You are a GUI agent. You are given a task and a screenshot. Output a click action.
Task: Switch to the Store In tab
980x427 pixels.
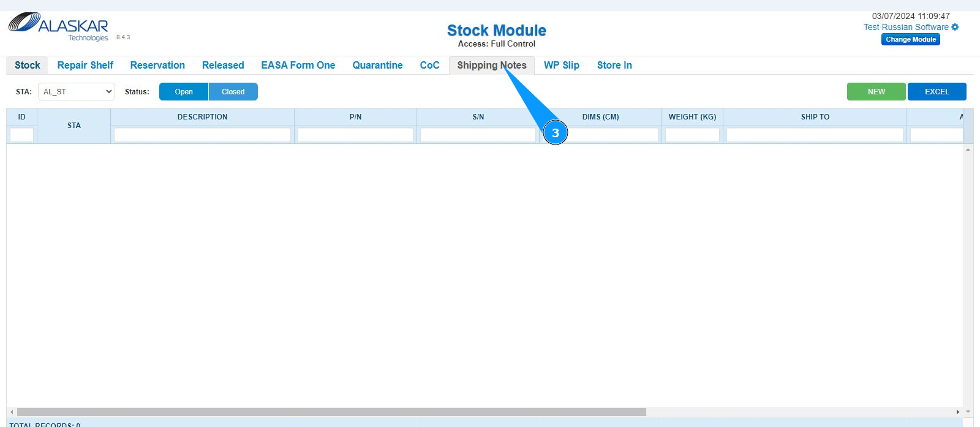coord(614,66)
